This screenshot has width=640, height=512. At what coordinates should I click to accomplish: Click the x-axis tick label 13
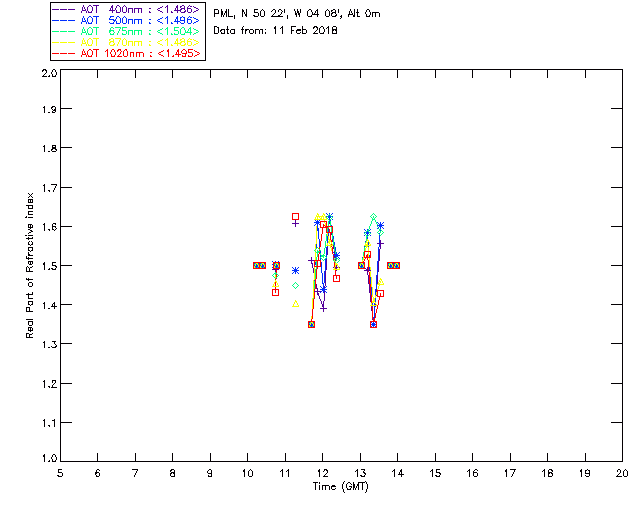[x=360, y=473]
